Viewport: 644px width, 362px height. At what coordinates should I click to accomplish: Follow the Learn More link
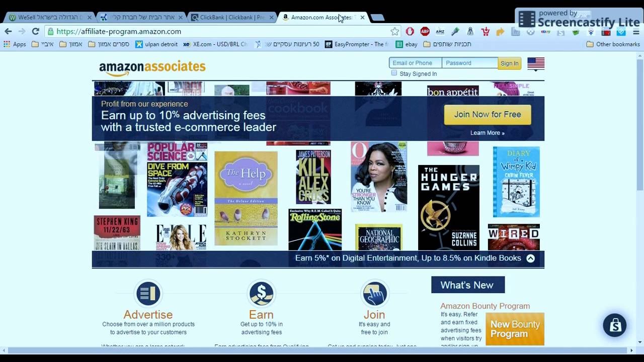pos(487,133)
